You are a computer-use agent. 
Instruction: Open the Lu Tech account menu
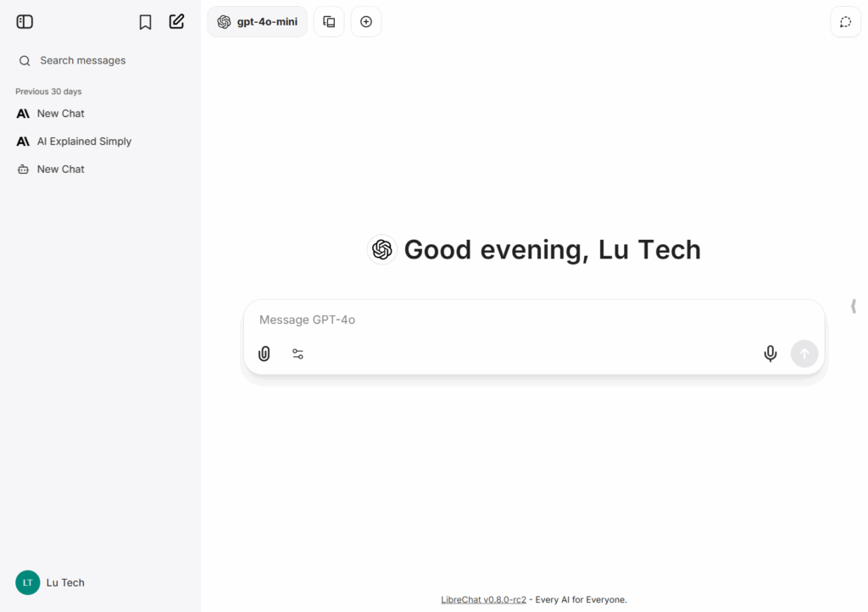click(x=51, y=582)
